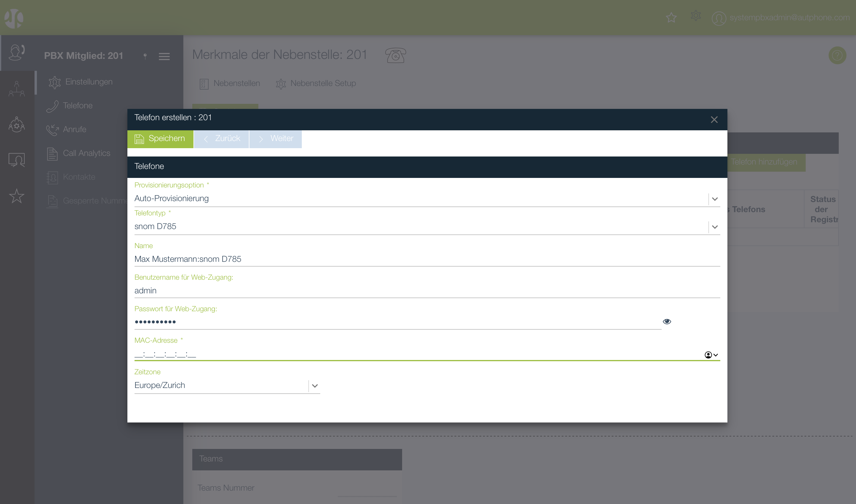
Task: Click the Weiter button
Action: coord(276,139)
